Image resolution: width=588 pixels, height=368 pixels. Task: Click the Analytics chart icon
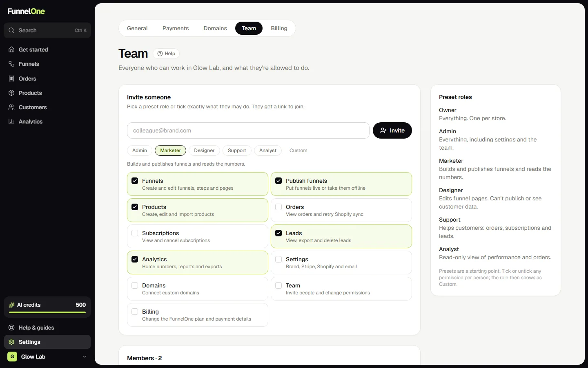(11, 121)
